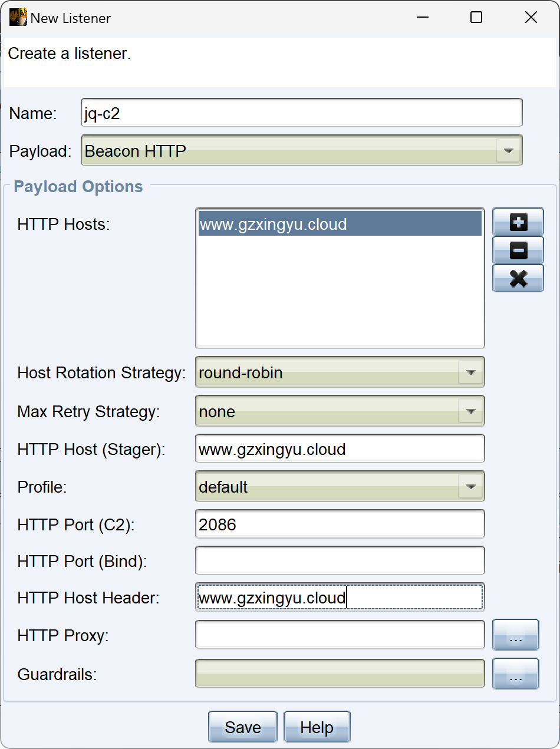Click the HTTP Host (Stager) field
The width and height of the screenshot is (560, 749).
pos(340,449)
